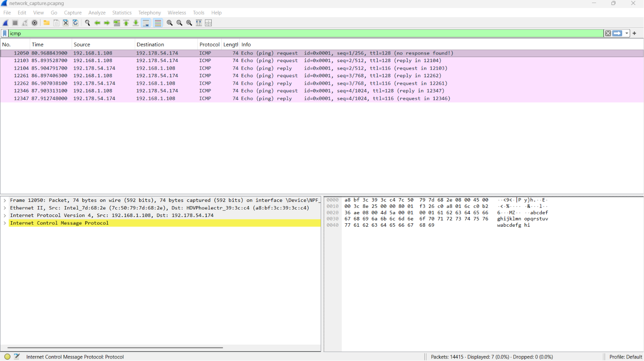The image size is (644, 361).
Task: Restart the current capture
Action: pos(25,23)
